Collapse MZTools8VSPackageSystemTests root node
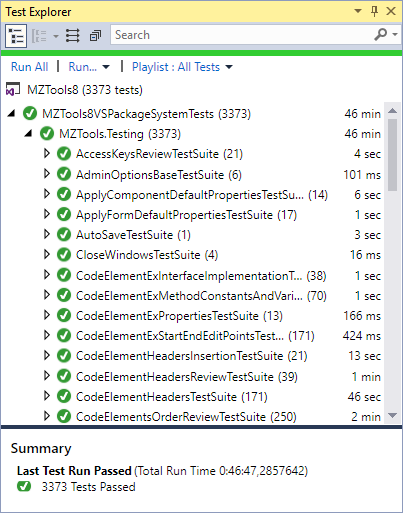The image size is (403, 513). click(11, 114)
